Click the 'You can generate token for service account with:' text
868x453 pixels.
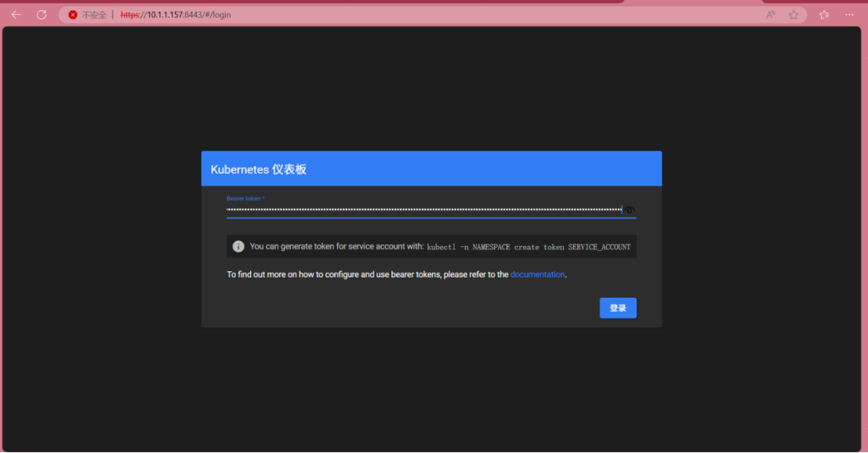tap(336, 247)
